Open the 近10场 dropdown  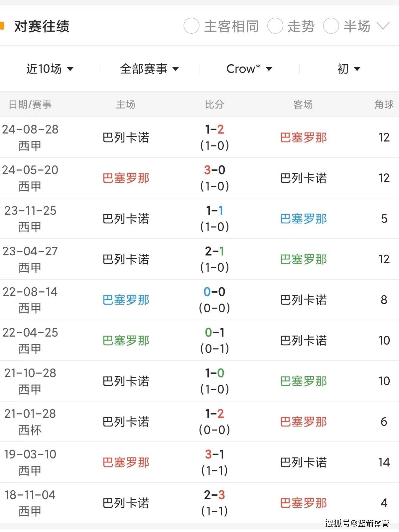(49, 69)
